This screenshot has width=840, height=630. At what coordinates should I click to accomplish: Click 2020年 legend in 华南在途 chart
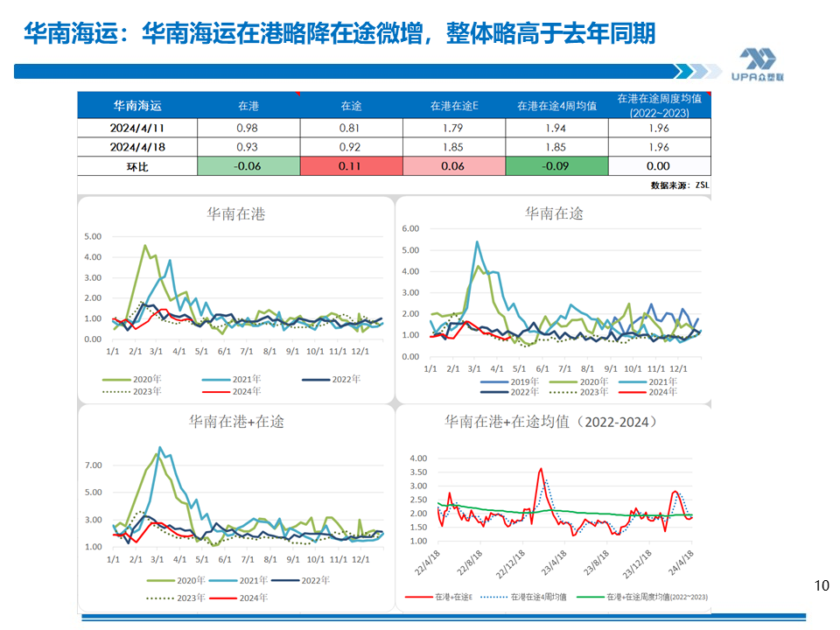point(579,382)
